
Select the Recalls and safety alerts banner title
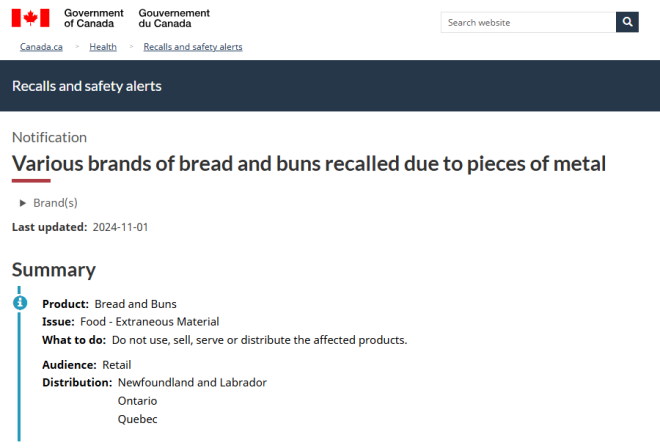tap(87, 86)
